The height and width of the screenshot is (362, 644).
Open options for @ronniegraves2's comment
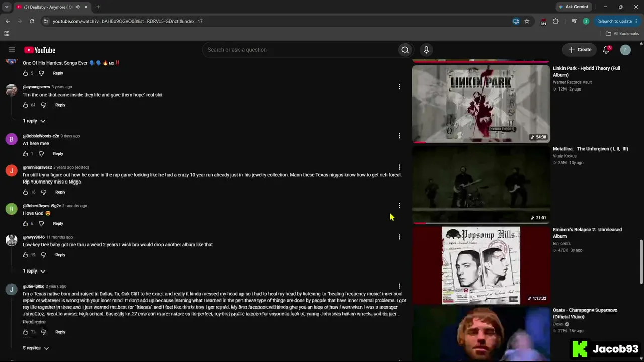tap(399, 167)
